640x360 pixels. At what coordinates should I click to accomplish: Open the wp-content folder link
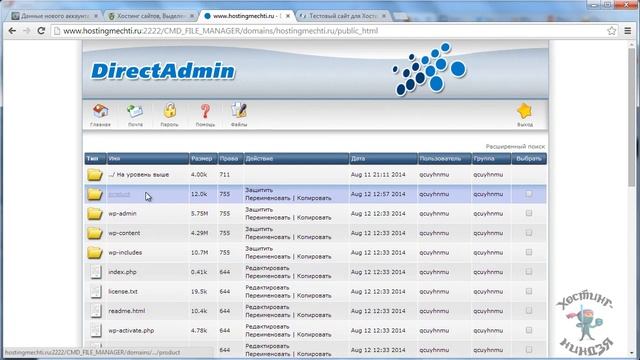click(x=124, y=233)
